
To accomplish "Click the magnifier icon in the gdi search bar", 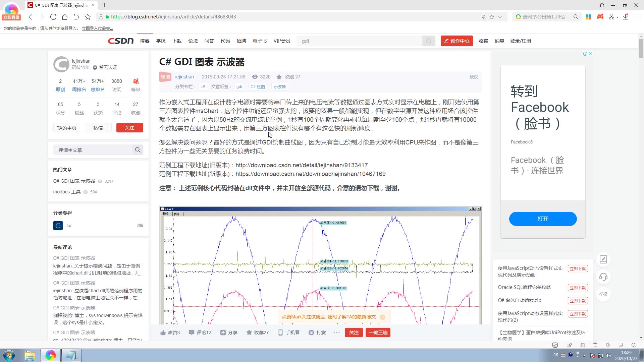I will (x=428, y=41).
